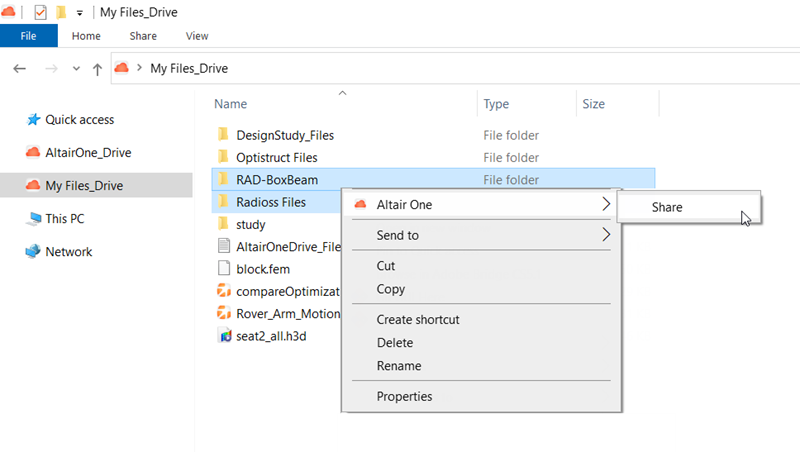Switch to the View ribbon tab
The width and height of the screenshot is (800, 452).
pos(197,36)
